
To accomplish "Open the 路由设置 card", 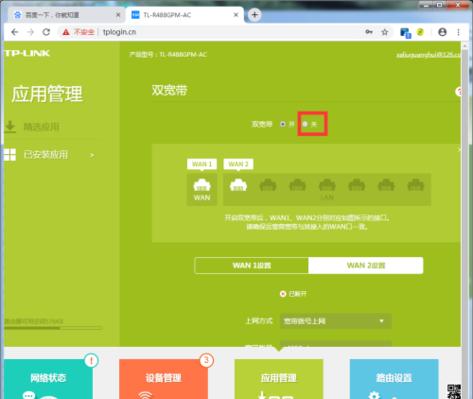I will point(394,379).
